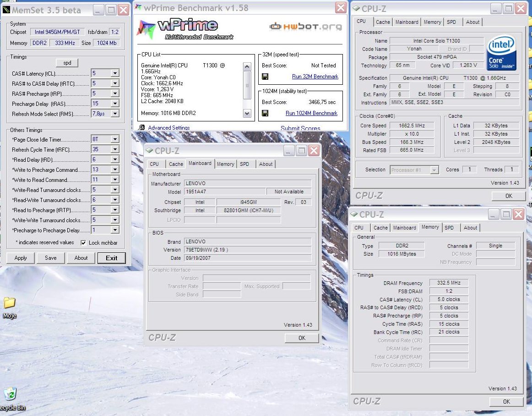Click the Exit button in MemSet
Screen dimensions: 532x416
112,258
